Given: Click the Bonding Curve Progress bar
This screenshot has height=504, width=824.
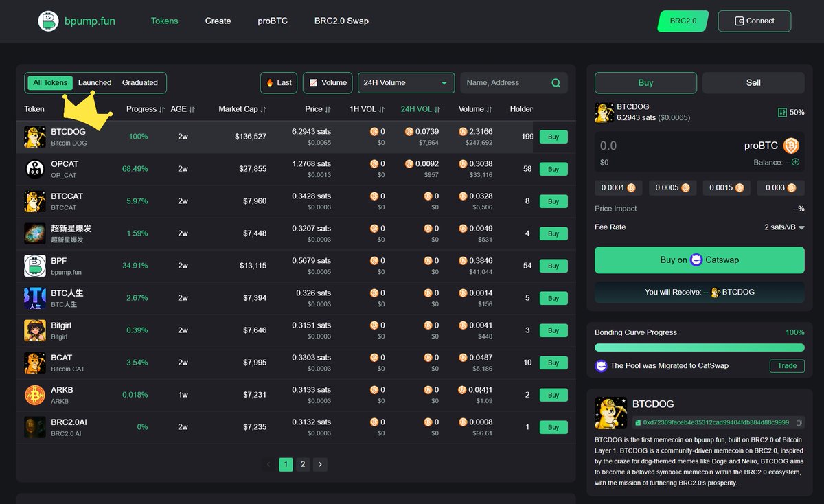Looking at the screenshot, I should [x=699, y=347].
